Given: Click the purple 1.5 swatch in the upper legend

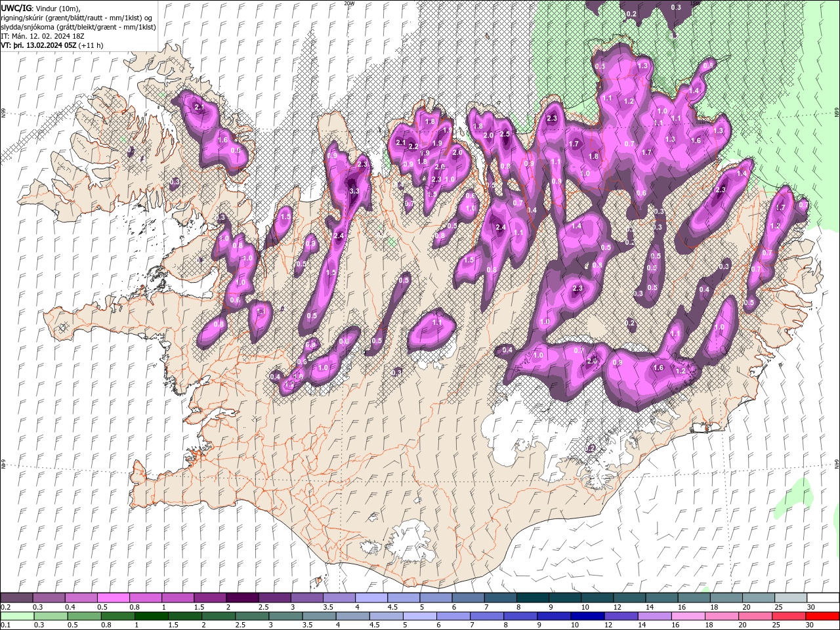Looking at the screenshot, I should 210,598.
